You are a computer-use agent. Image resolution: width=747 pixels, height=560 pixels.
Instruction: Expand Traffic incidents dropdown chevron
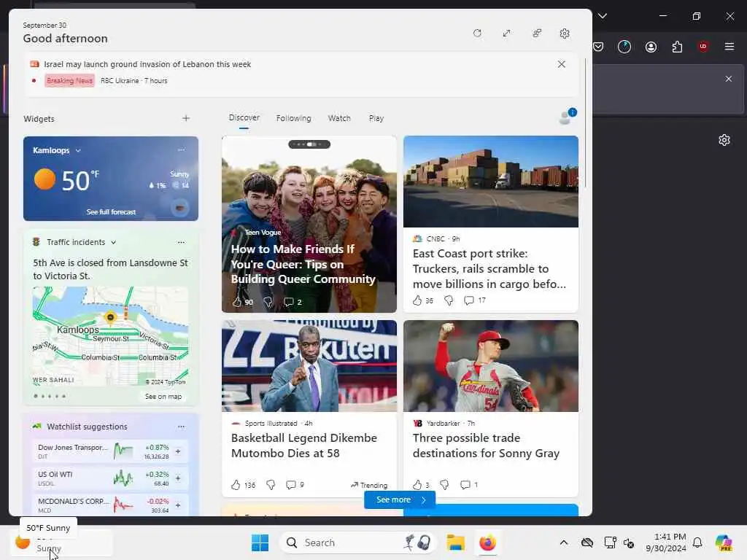[x=113, y=242]
